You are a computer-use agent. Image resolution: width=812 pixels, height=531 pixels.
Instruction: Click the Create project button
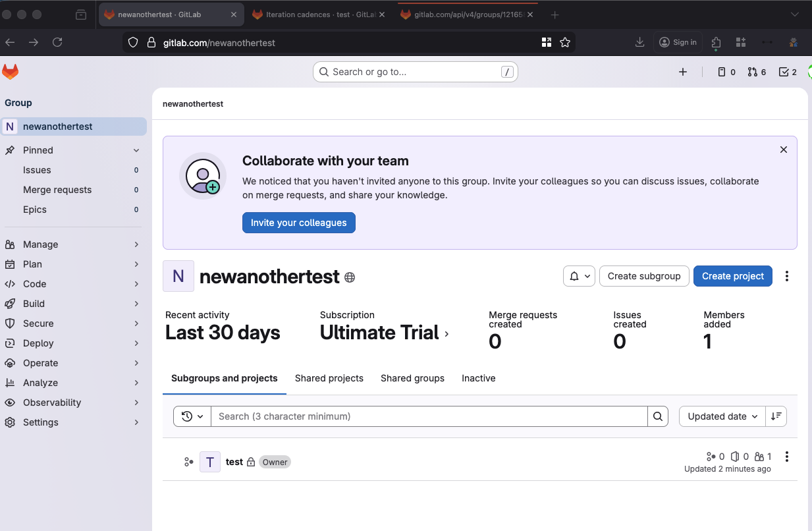(732, 276)
